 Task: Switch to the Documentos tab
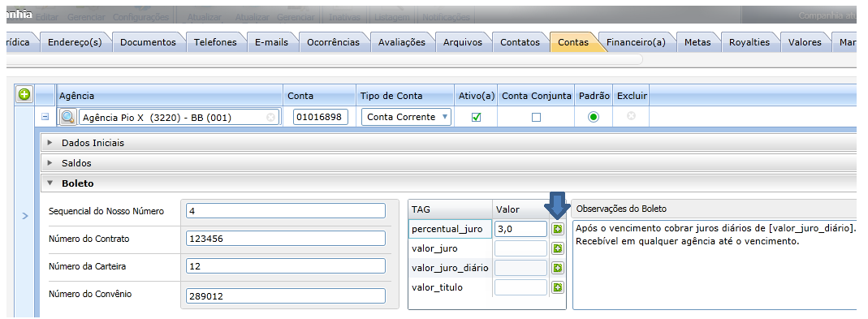tap(148, 42)
